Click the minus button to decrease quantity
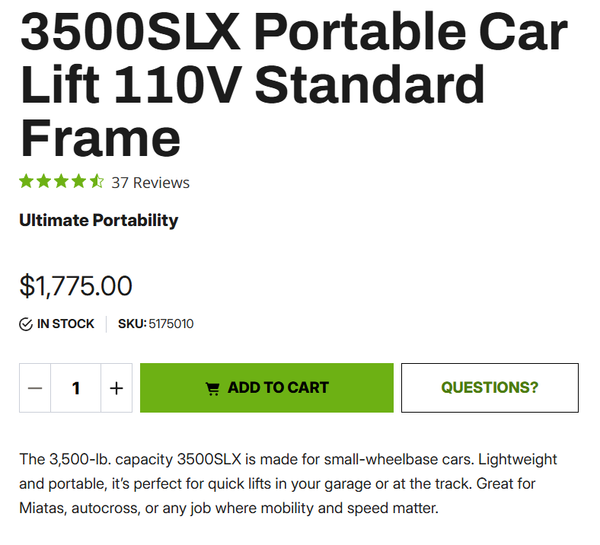Viewport: 600px width, 545px height. [35, 388]
